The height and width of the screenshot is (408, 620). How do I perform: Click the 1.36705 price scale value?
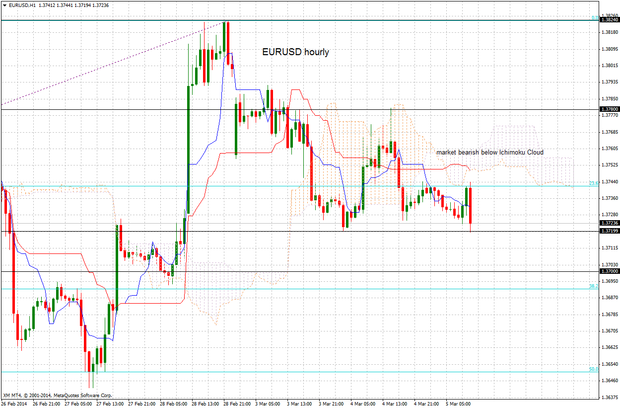(x=609, y=331)
